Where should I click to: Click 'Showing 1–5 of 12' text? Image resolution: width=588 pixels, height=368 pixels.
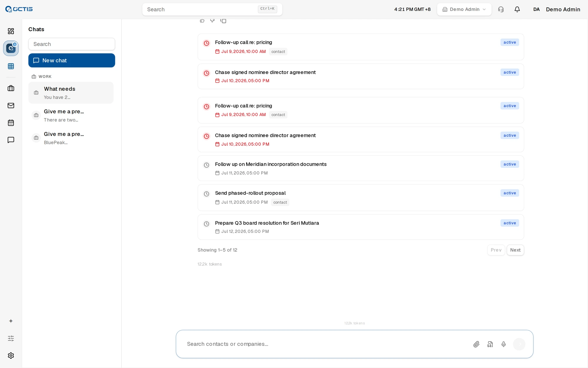(217, 250)
